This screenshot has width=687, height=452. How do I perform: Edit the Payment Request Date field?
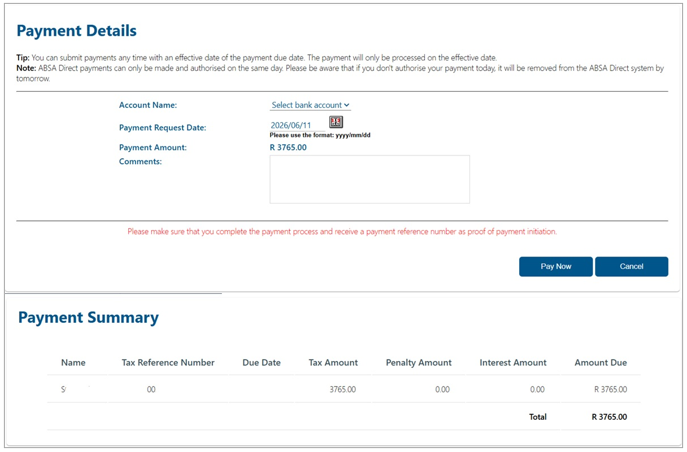(297, 125)
